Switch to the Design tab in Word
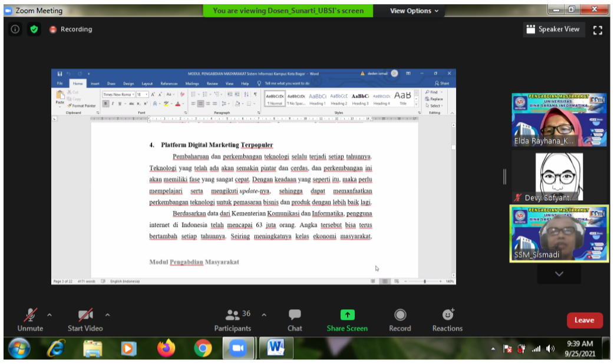The image size is (614, 364). pyautogui.click(x=128, y=84)
